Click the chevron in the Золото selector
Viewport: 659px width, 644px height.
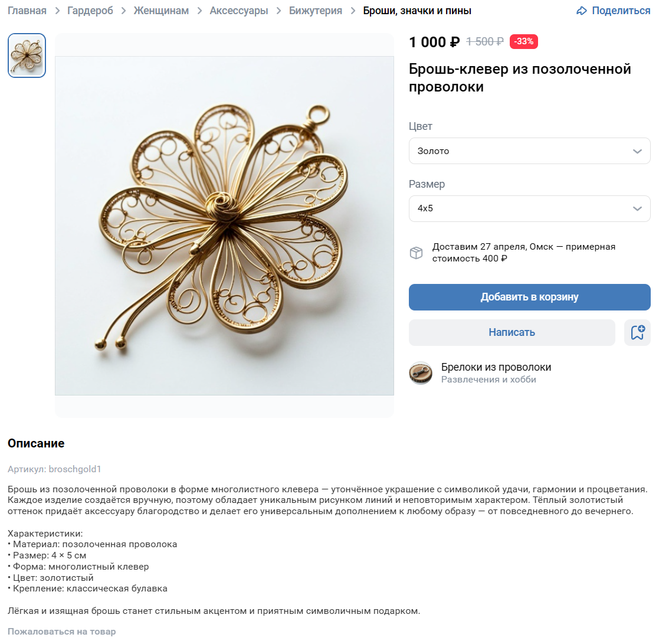coord(637,151)
